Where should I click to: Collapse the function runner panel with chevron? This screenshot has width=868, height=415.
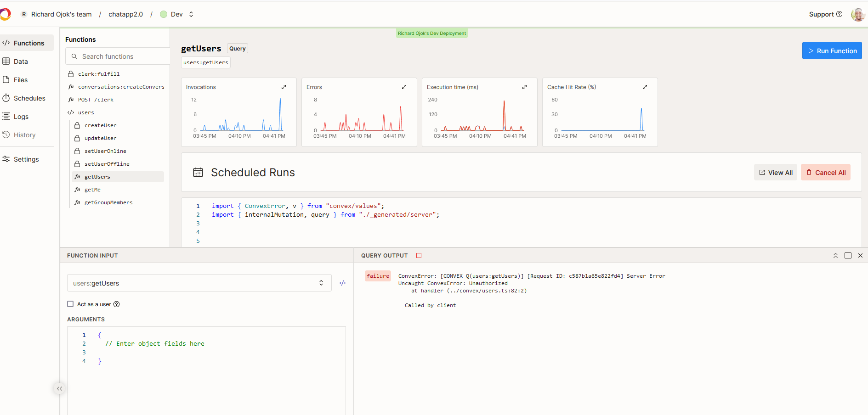click(x=835, y=256)
